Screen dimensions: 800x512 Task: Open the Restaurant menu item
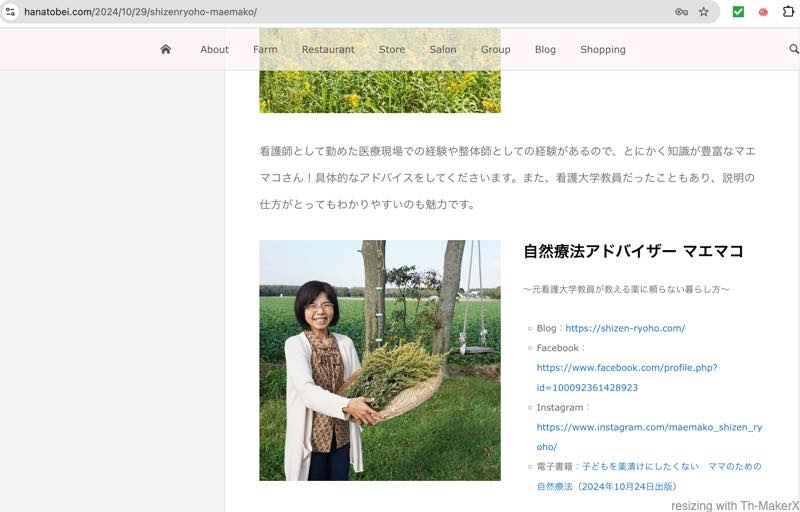tap(328, 49)
